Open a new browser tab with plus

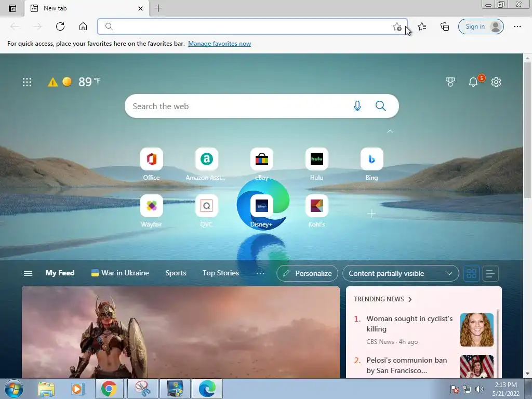tap(158, 8)
